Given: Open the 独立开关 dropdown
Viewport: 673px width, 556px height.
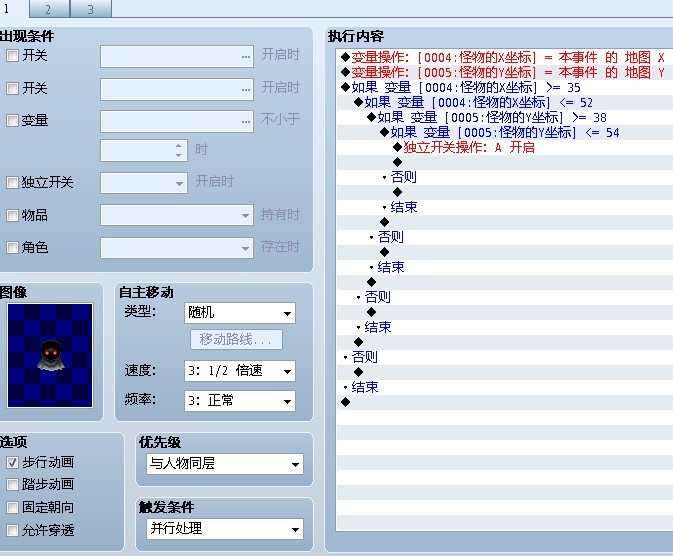Looking at the screenshot, I should coord(144,183).
